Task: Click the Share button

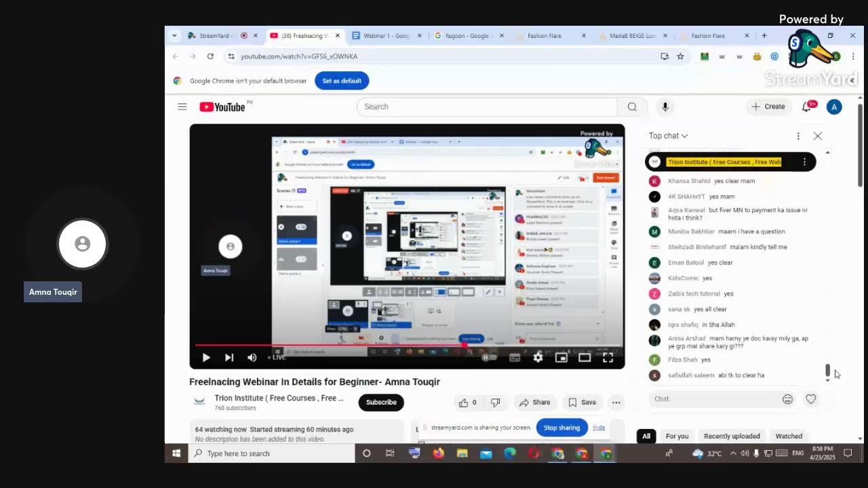Action: pos(534,403)
